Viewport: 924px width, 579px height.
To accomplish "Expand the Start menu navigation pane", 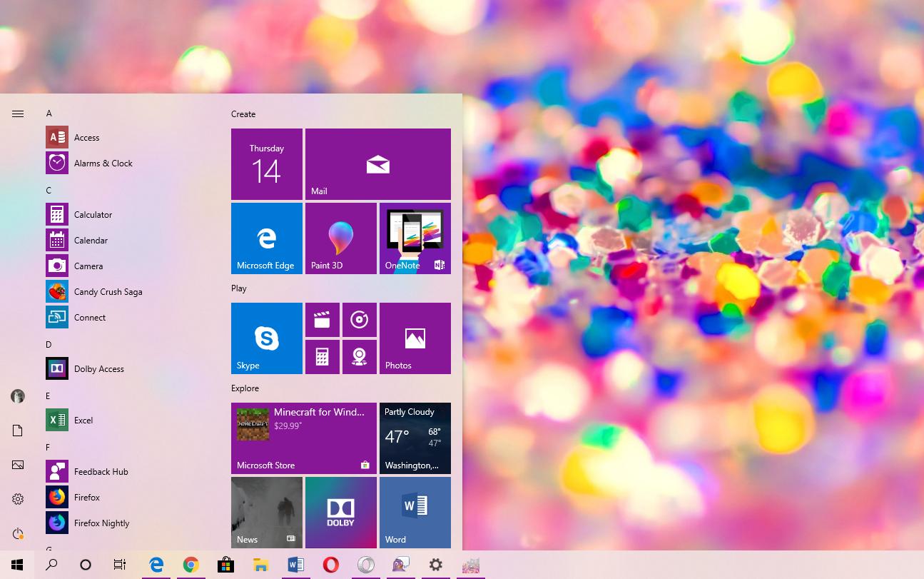I will point(17,114).
